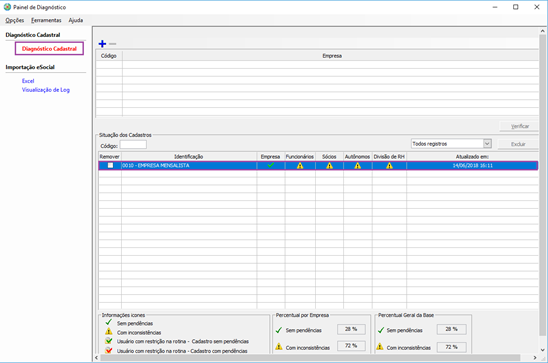Open Visualização de Log link

(x=46, y=90)
